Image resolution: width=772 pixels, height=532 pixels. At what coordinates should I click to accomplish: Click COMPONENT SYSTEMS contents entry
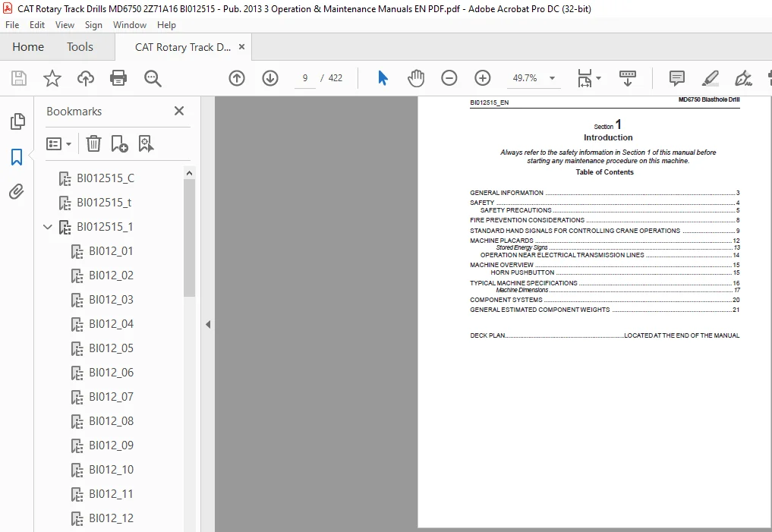604,300
